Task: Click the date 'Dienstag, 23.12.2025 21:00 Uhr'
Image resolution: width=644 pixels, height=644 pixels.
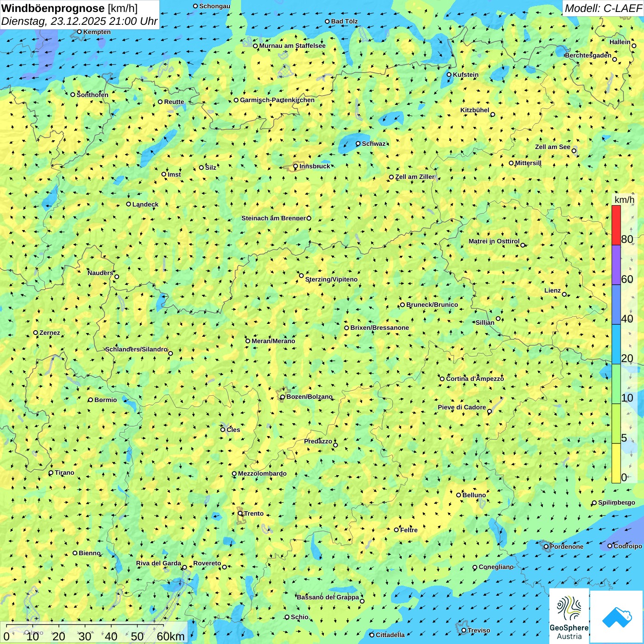Action: coord(79,21)
